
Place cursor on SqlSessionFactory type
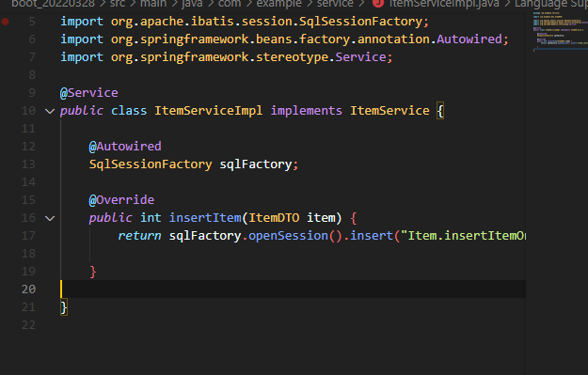click(151, 164)
